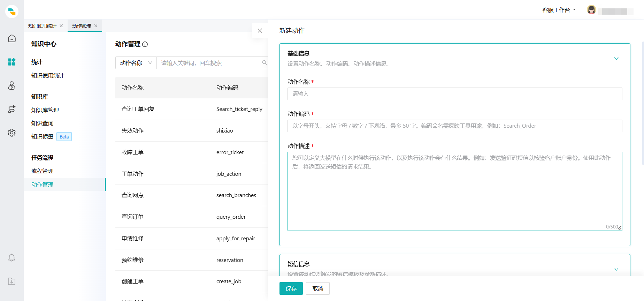
Task: Open the 动作名称 filter dropdown
Action: click(136, 63)
